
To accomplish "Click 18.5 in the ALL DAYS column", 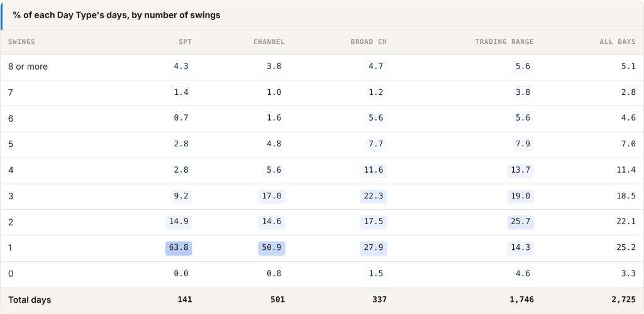I will tap(626, 196).
